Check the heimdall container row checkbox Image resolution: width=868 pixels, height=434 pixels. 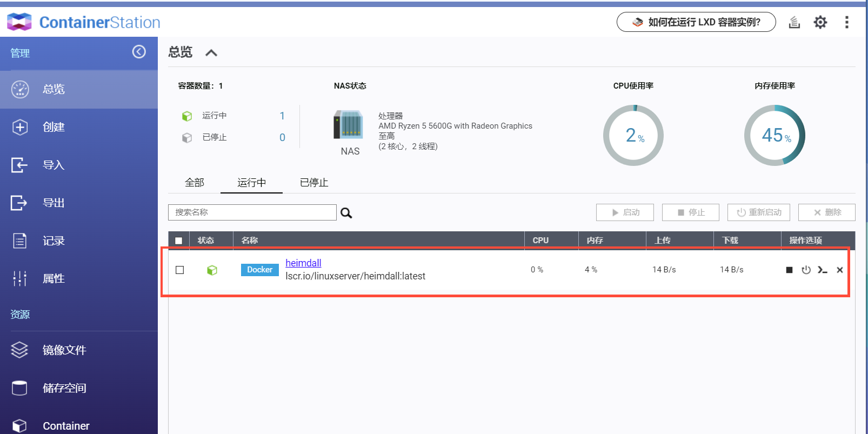click(x=180, y=270)
